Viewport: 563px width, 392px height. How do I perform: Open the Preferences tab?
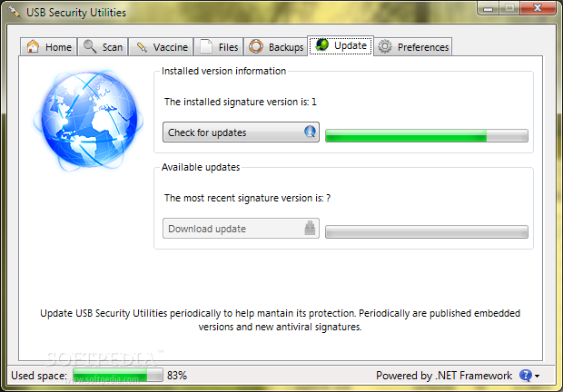click(413, 46)
